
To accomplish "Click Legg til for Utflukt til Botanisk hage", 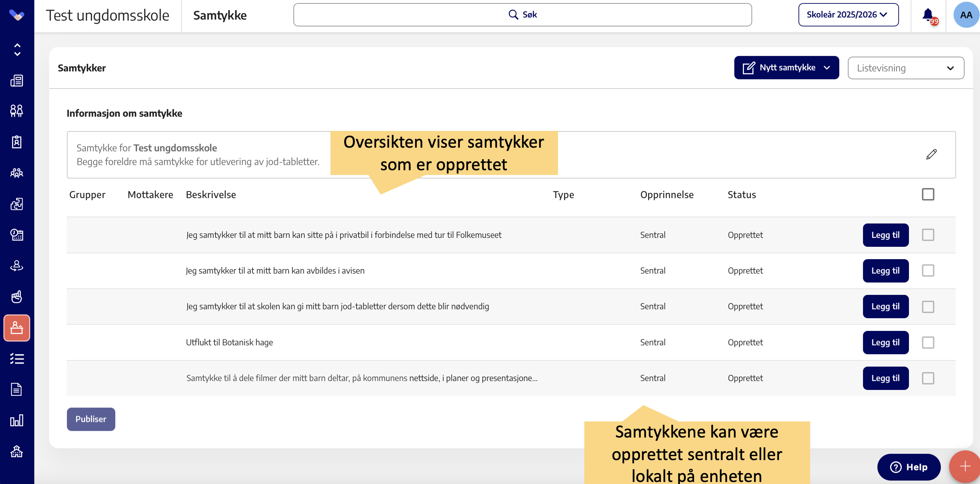I will click(886, 342).
